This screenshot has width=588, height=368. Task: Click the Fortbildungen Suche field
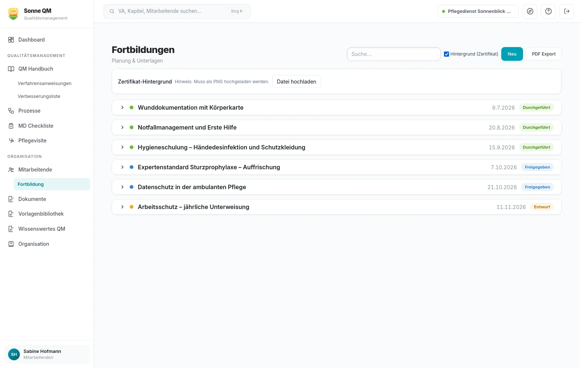click(x=394, y=54)
